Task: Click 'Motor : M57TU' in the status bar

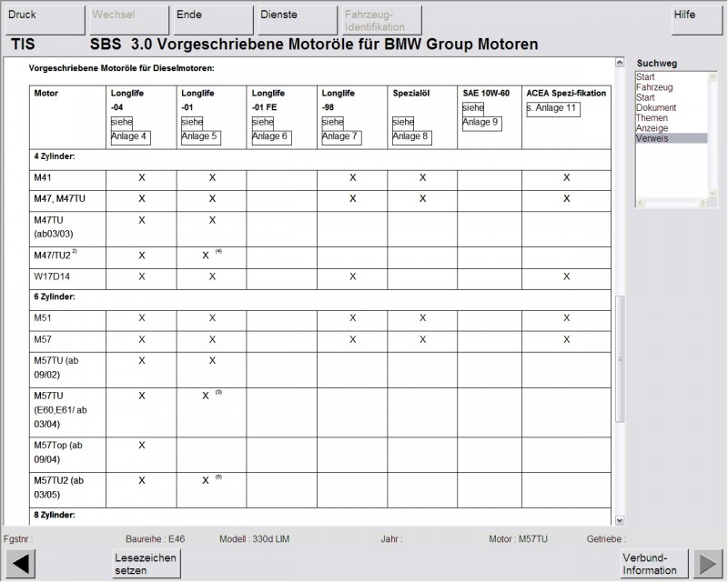Action: coord(518,539)
